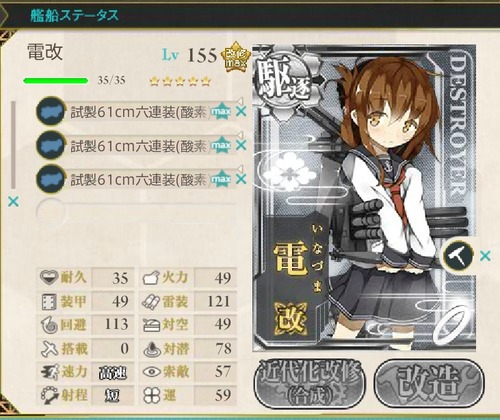The width and height of the screenshot is (500, 420).
Task: Remove the expansion slot equipment with X
Action: (x=485, y=256)
